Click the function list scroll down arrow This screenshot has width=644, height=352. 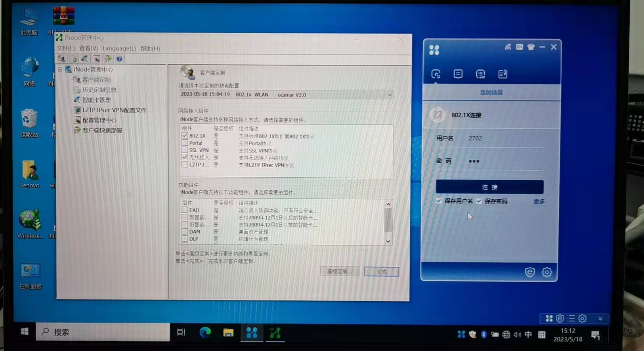click(x=388, y=241)
